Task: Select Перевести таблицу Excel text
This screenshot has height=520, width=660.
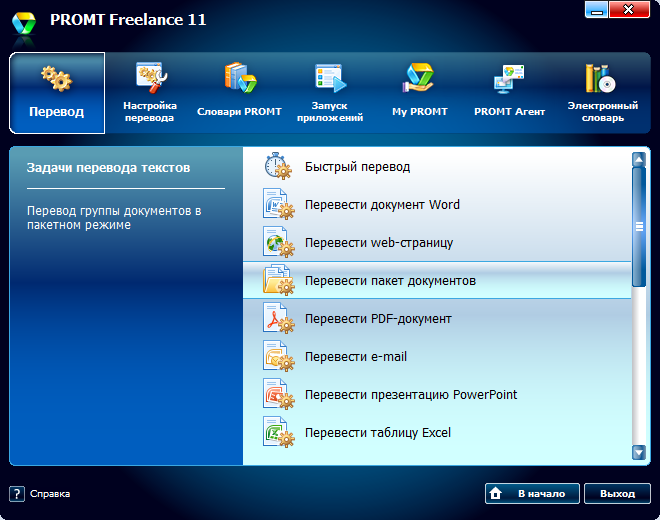Action: [378, 433]
